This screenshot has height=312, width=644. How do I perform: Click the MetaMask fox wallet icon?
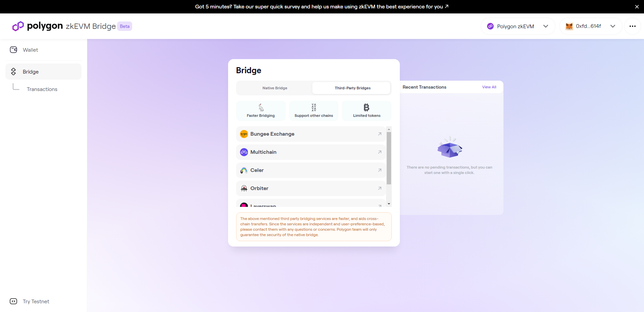click(x=569, y=26)
